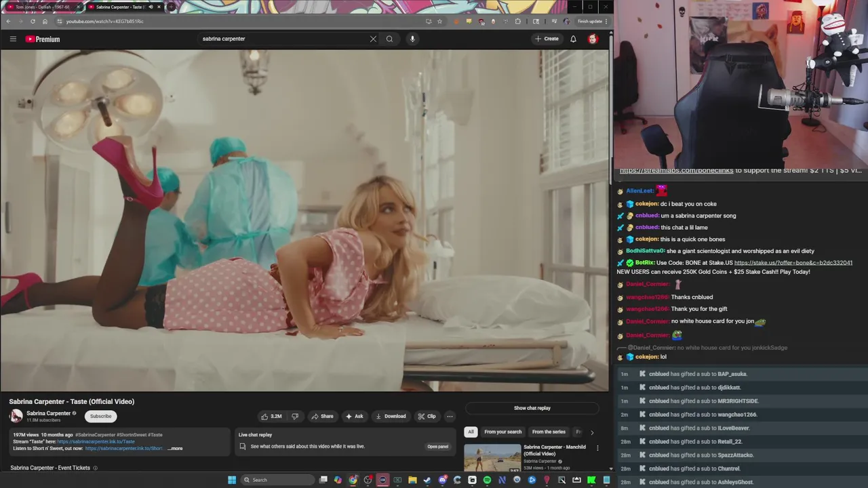The width and height of the screenshot is (868, 488).
Task: Open info icon beside Event Tickets
Action: (95, 468)
